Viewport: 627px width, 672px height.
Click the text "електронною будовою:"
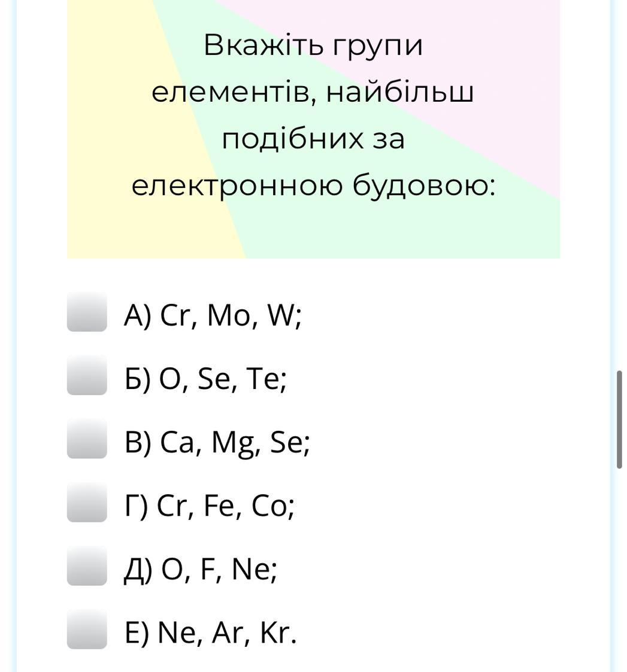[x=313, y=186]
